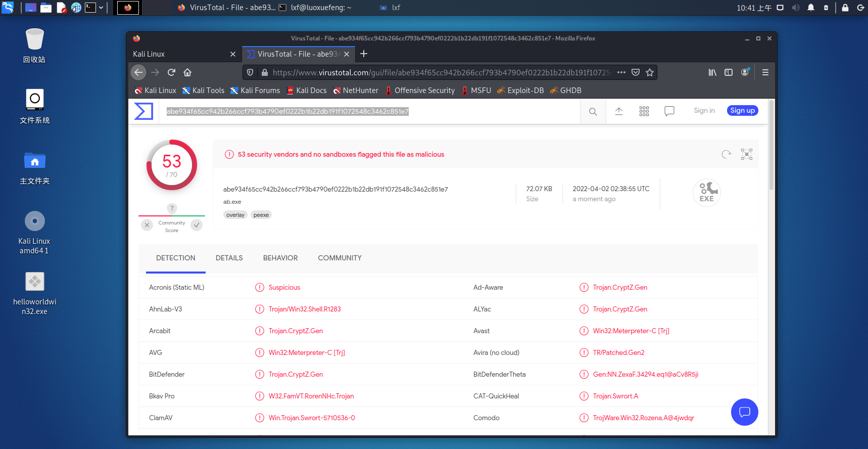Open the blue floating chat button
This screenshot has width=868, height=449.
(745, 412)
